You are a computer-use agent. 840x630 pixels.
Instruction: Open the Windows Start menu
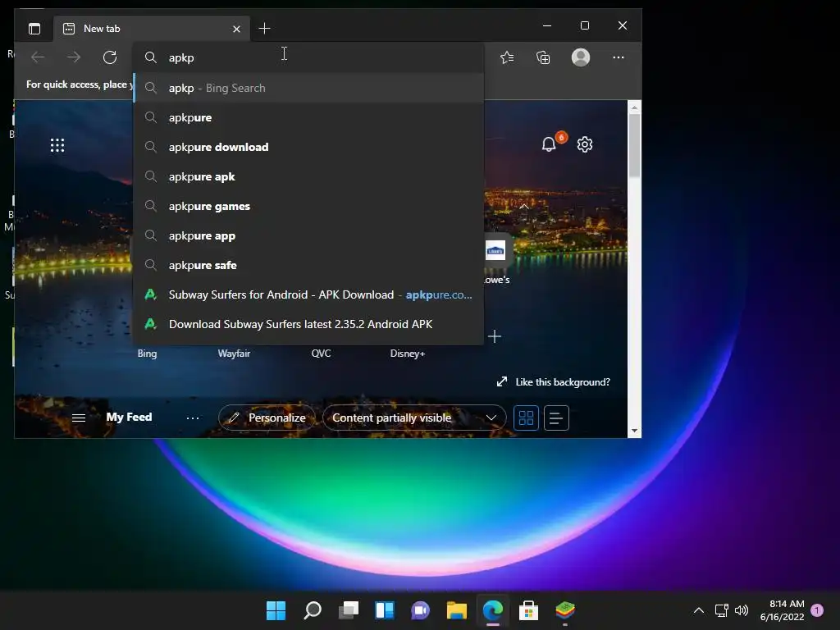point(276,610)
